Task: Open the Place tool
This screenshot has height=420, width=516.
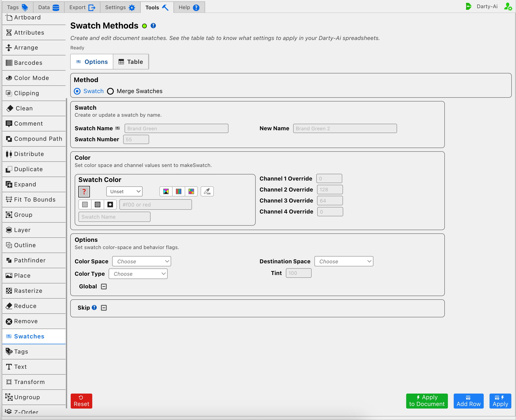Action: pyautogui.click(x=34, y=275)
